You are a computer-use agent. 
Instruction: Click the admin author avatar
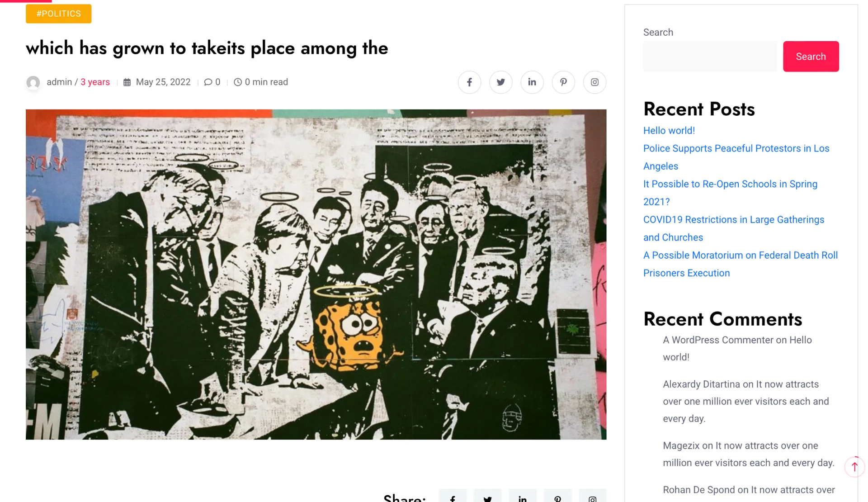(33, 82)
